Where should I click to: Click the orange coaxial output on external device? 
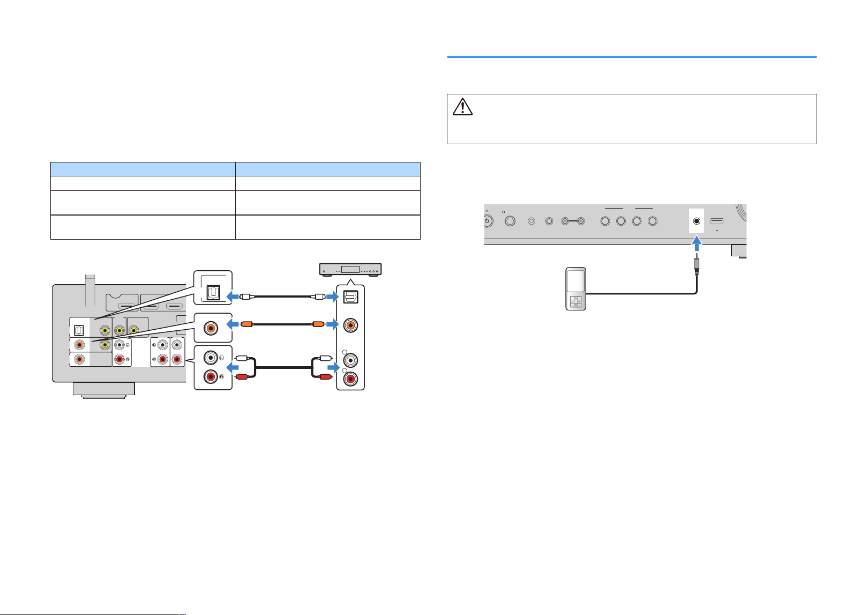[350, 324]
